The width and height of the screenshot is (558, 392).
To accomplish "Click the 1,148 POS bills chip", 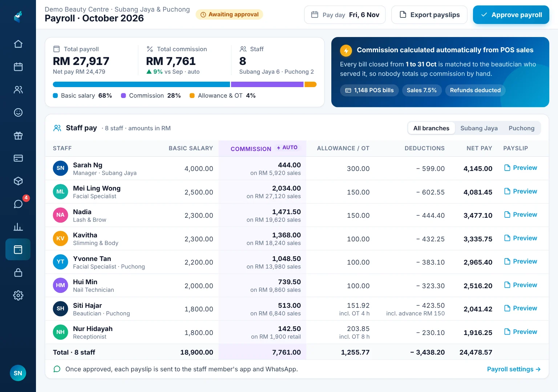I will [369, 90].
